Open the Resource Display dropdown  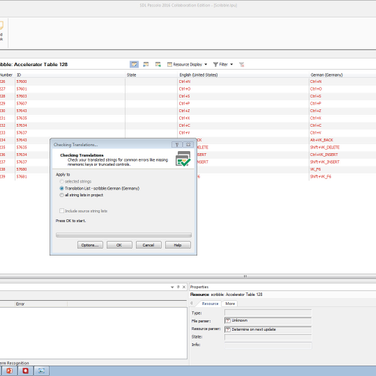[x=187, y=64]
